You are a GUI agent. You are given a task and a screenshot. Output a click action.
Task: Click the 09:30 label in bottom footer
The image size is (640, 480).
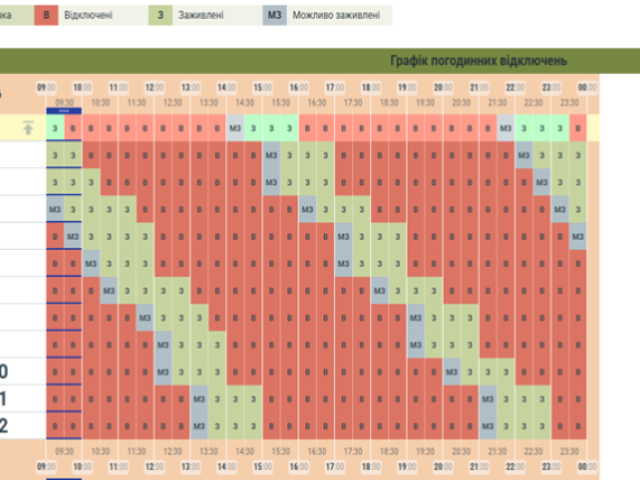tap(65, 453)
